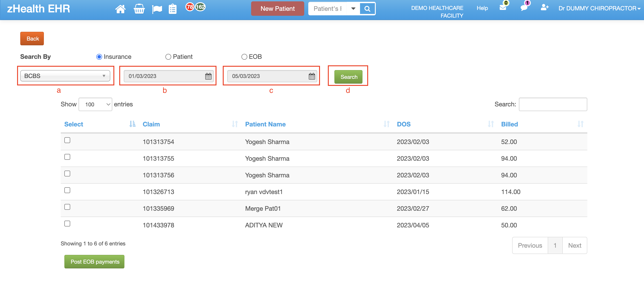
Task: Click the 01/03/2023 start date field
Action: click(169, 76)
